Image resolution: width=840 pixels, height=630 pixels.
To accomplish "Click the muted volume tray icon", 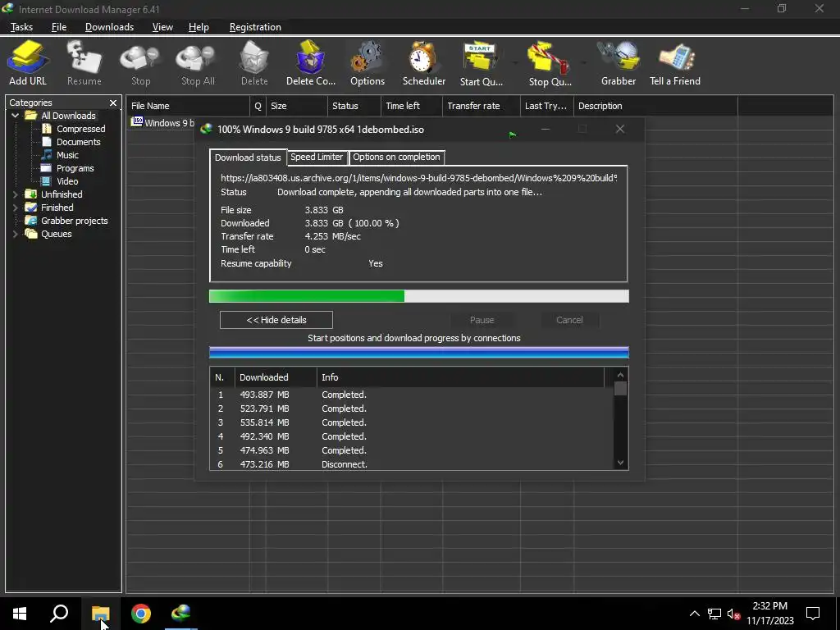I will pyautogui.click(x=733, y=614).
